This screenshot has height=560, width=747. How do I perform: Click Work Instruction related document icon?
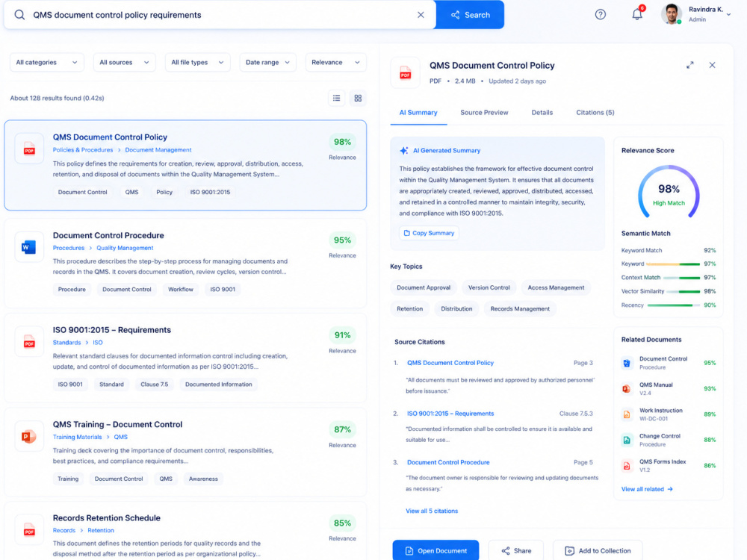click(x=627, y=414)
